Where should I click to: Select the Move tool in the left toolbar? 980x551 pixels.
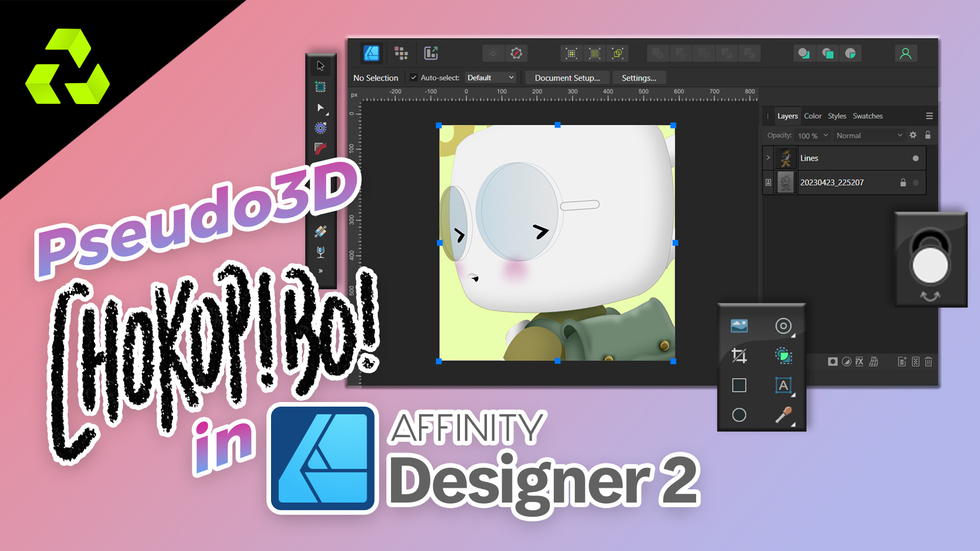coord(321,66)
